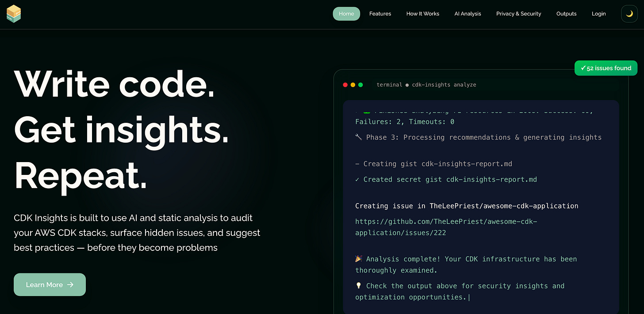
Task: Click the CDK Insights box logo
Action: click(x=14, y=14)
